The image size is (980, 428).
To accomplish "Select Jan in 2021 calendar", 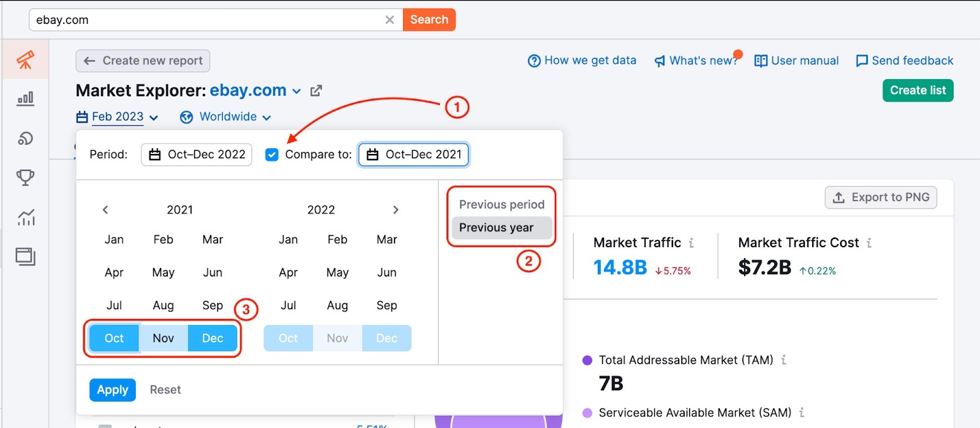I will tap(114, 240).
